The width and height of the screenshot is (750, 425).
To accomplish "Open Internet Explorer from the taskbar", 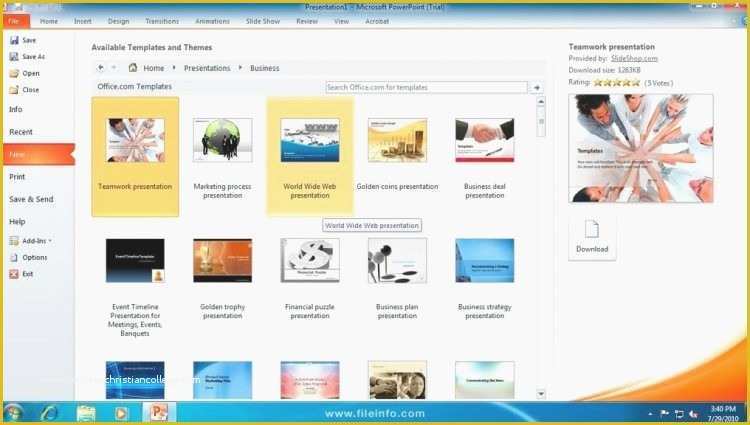I will click(49, 413).
